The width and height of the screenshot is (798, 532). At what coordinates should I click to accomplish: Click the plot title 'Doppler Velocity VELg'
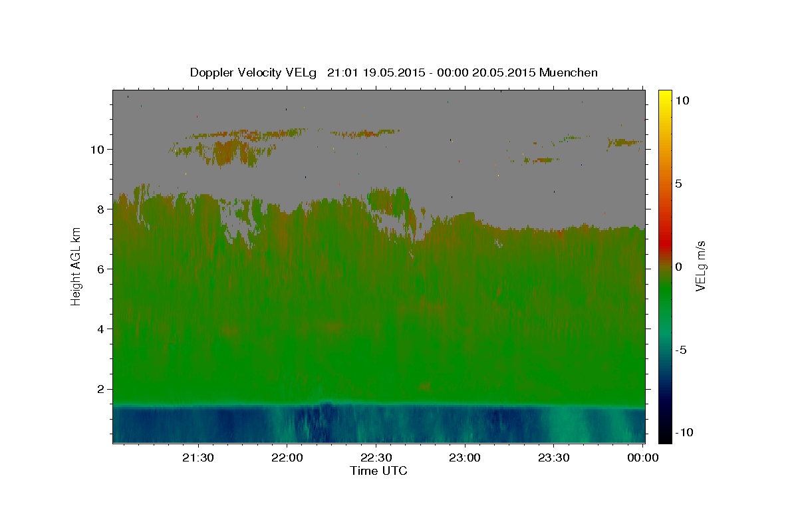(x=255, y=72)
